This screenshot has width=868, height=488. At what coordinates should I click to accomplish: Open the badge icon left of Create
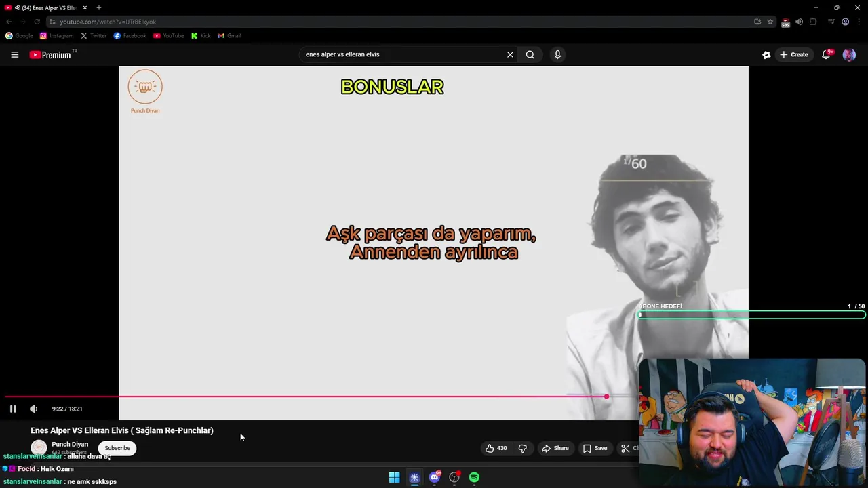tap(766, 55)
